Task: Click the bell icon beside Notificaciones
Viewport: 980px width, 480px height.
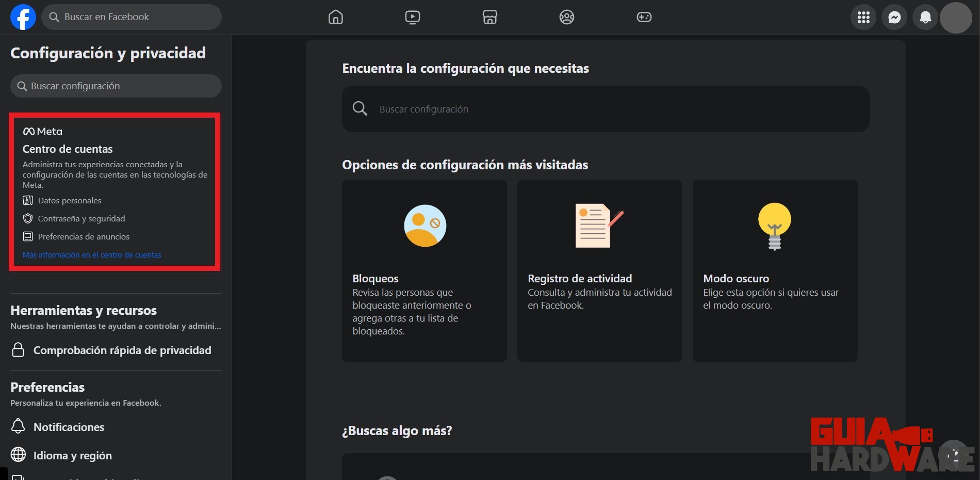Action: (x=18, y=426)
